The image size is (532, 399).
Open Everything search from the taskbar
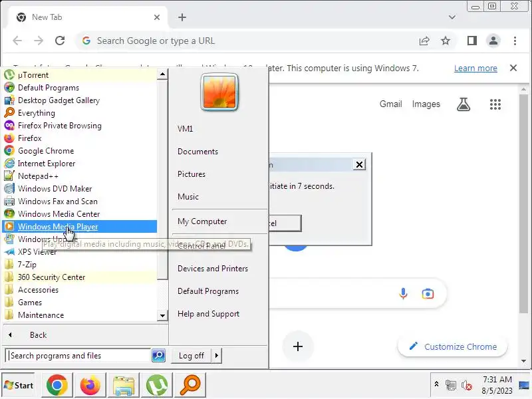pyautogui.click(x=190, y=386)
